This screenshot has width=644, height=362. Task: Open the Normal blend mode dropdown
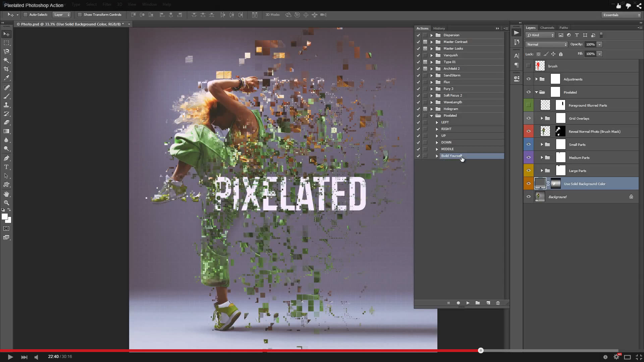point(546,44)
